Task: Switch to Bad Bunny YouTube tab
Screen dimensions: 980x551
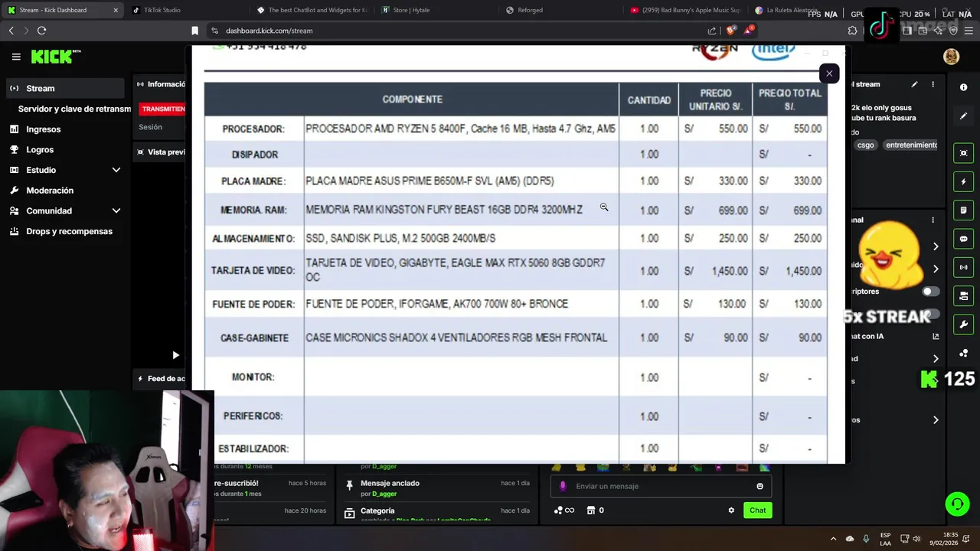Action: [686, 10]
